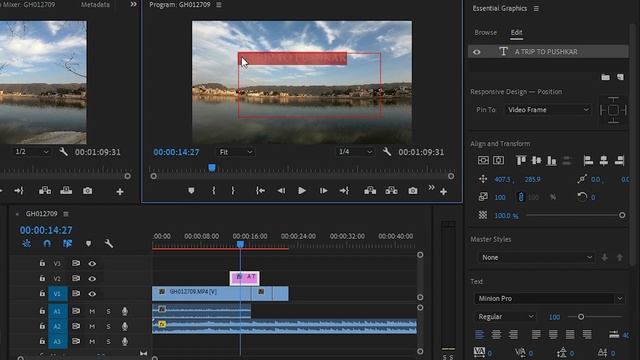Open Fit zoom level dropdown

[x=236, y=152]
